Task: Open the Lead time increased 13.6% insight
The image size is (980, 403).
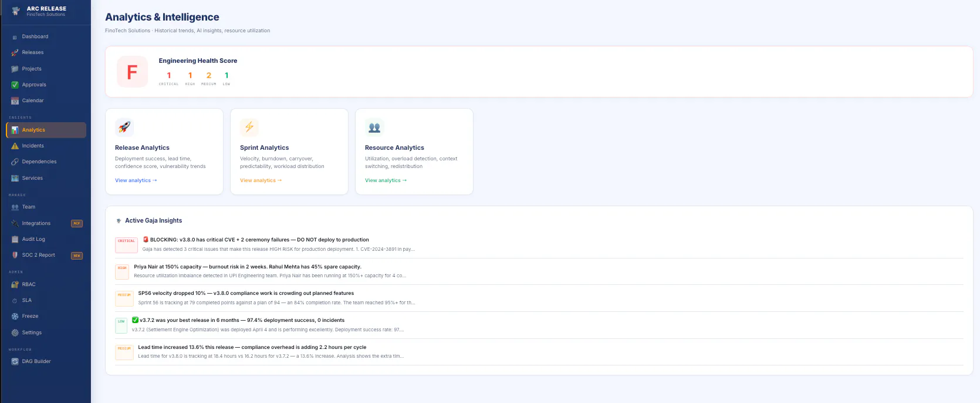Action: tap(539, 352)
